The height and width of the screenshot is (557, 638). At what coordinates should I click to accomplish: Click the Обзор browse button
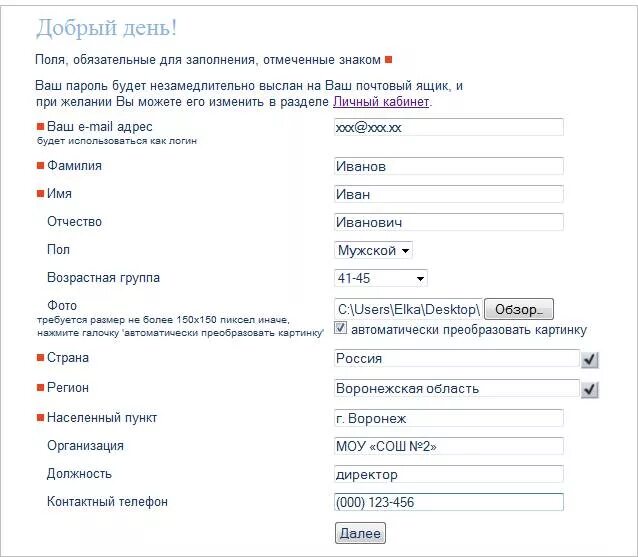pyautogui.click(x=519, y=310)
